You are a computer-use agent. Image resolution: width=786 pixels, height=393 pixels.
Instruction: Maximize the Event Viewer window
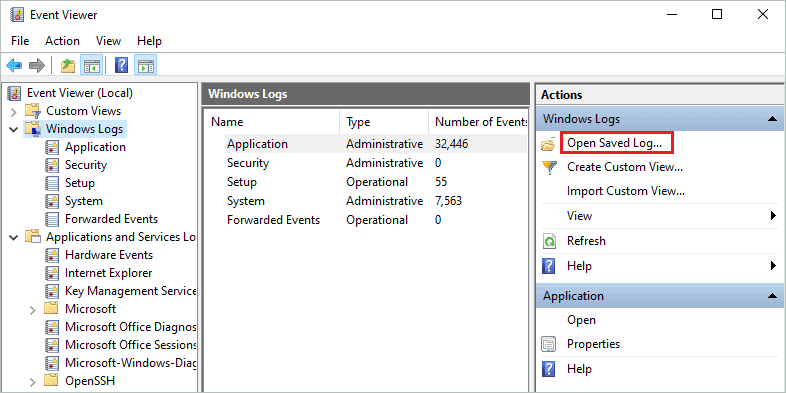tap(717, 15)
